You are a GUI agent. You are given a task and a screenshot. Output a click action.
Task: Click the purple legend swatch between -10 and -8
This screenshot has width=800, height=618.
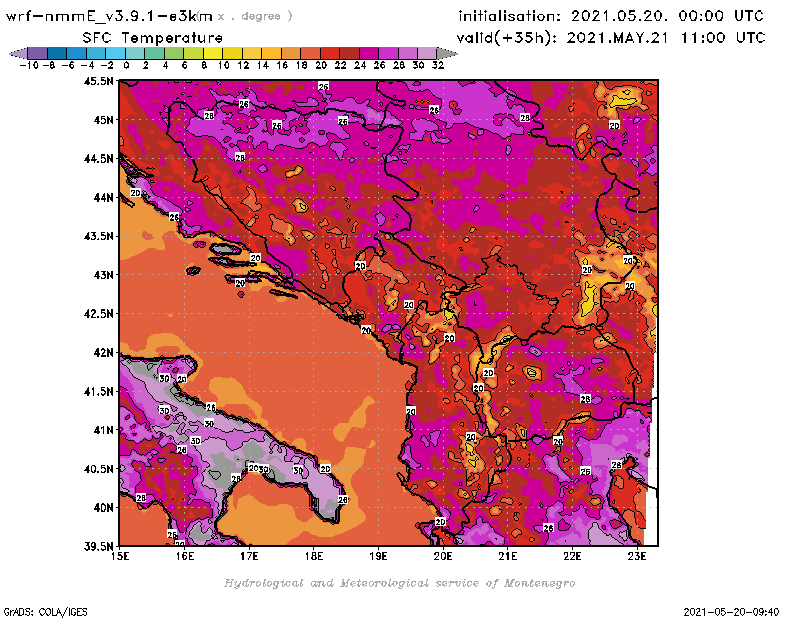tap(38, 53)
